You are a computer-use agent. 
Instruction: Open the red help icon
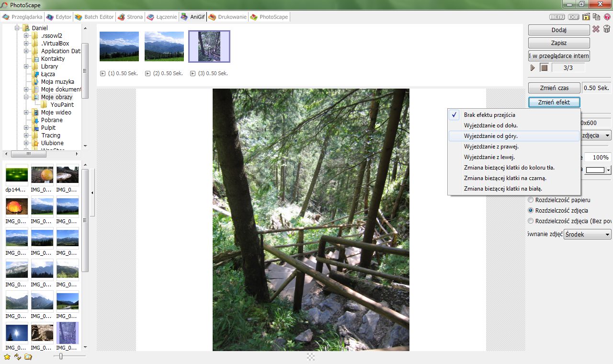pos(607,17)
